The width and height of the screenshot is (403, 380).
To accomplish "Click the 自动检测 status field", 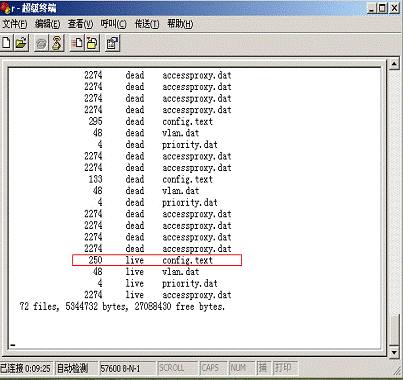I will tap(76, 368).
